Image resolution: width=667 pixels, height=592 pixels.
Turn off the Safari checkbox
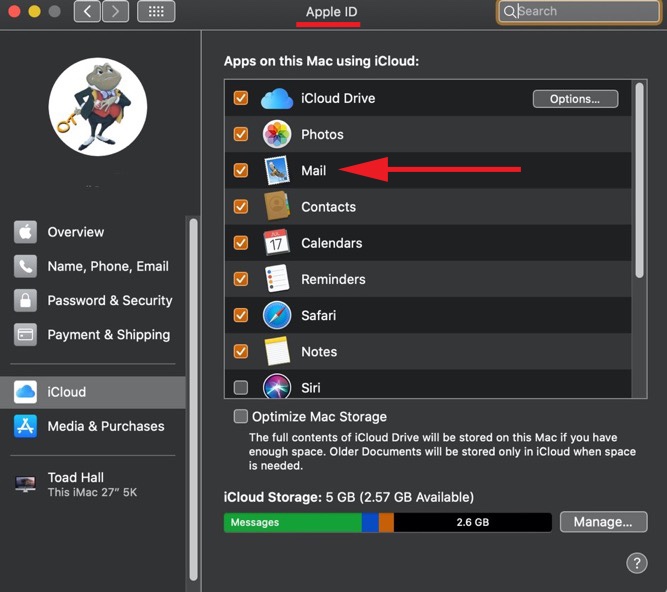point(241,315)
